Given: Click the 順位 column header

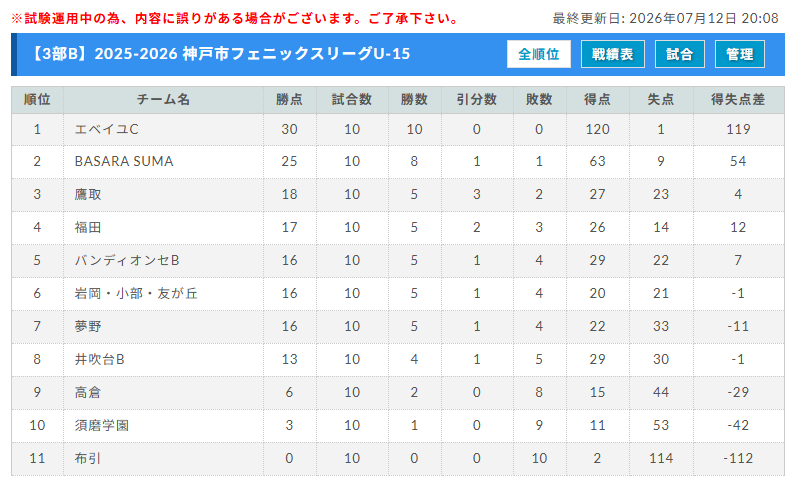Looking at the screenshot, I should [37, 100].
